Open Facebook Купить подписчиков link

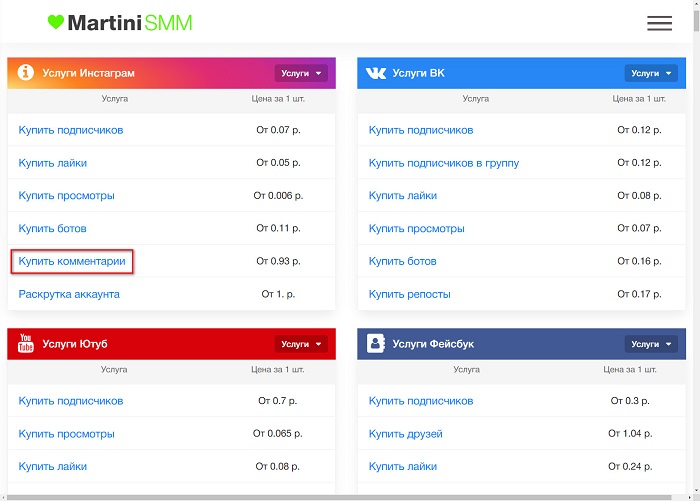(x=421, y=401)
